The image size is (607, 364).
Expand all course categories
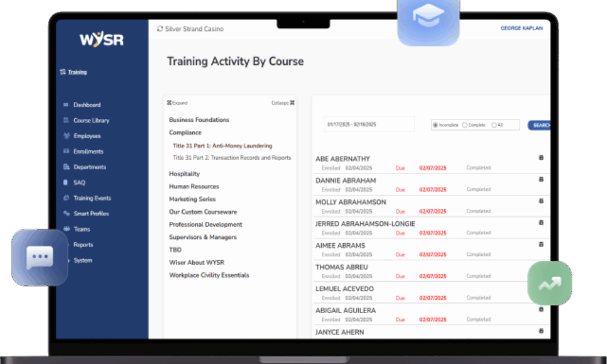click(x=177, y=103)
